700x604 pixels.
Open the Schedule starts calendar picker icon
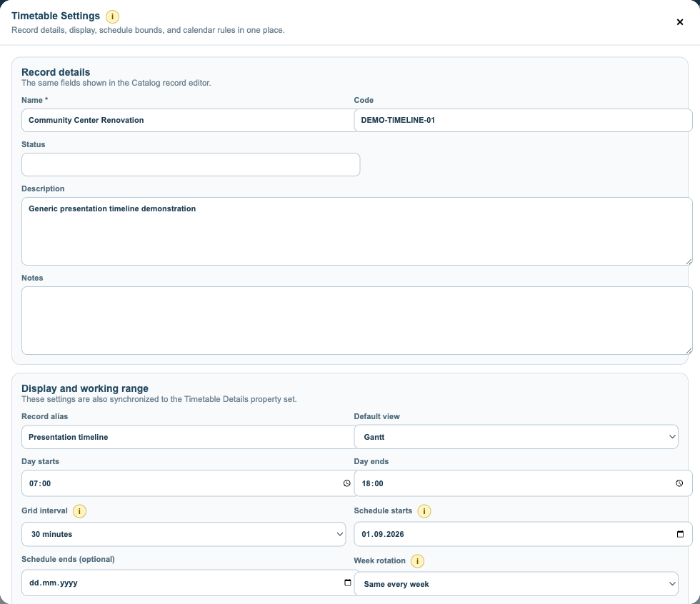pos(680,534)
